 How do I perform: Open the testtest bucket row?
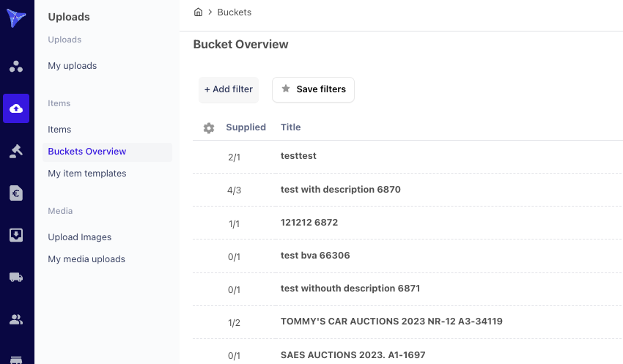click(x=298, y=156)
